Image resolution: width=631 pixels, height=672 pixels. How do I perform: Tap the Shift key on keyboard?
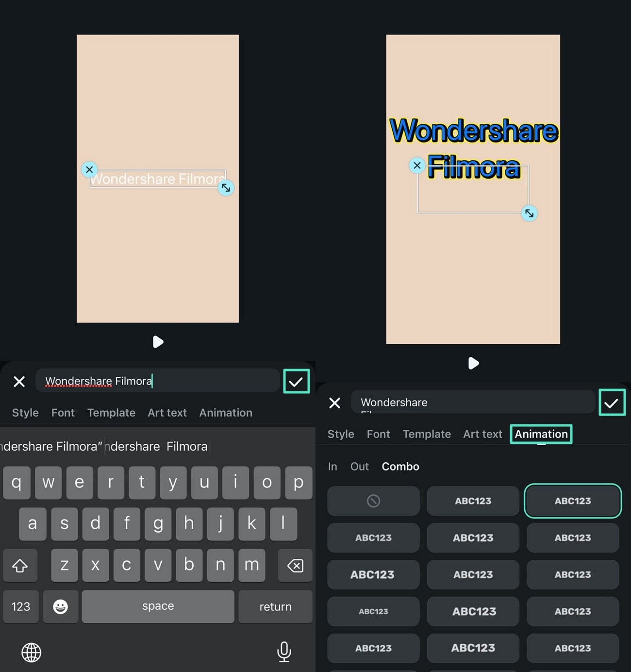(x=20, y=565)
